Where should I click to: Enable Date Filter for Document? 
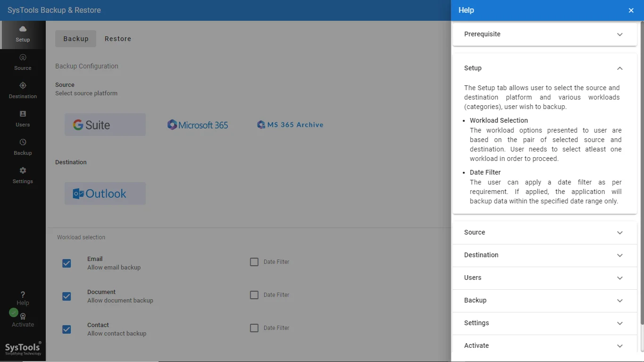tap(254, 295)
